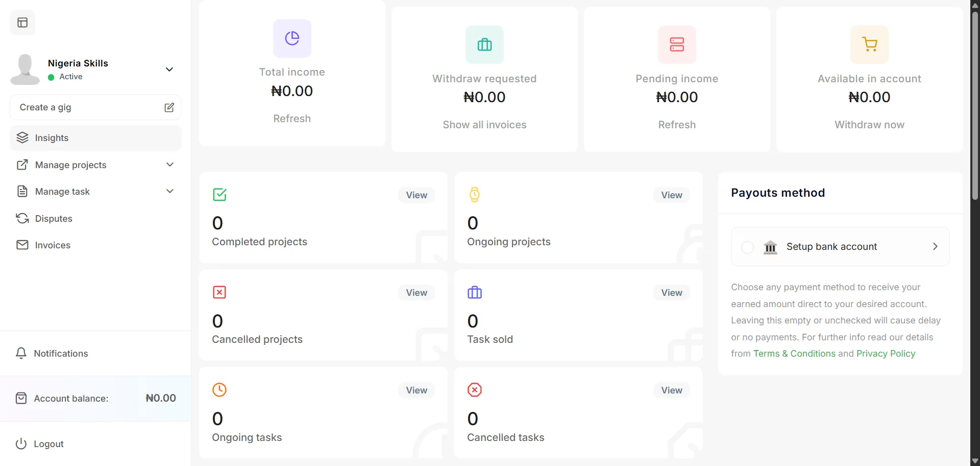
Task: Expand the Manage projects submenu
Action: point(170,165)
